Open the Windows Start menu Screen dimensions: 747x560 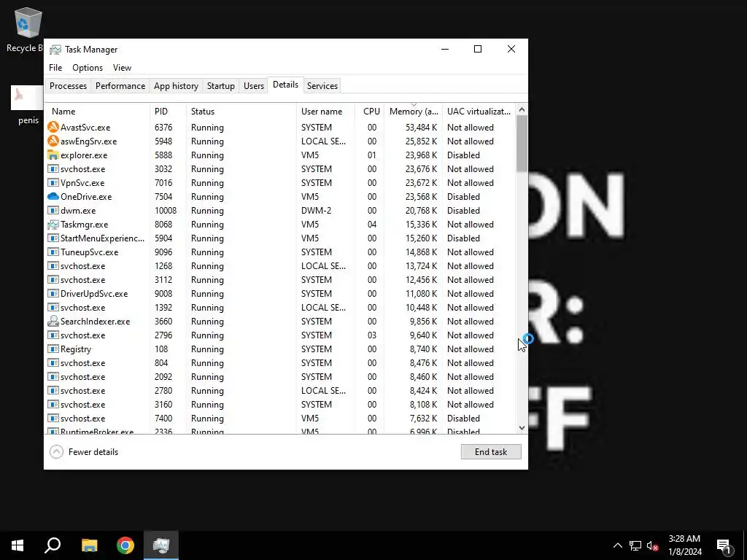(18, 545)
